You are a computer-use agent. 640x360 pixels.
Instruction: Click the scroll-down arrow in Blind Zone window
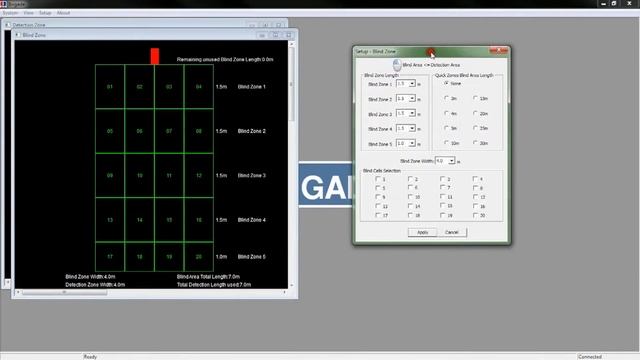[291, 285]
